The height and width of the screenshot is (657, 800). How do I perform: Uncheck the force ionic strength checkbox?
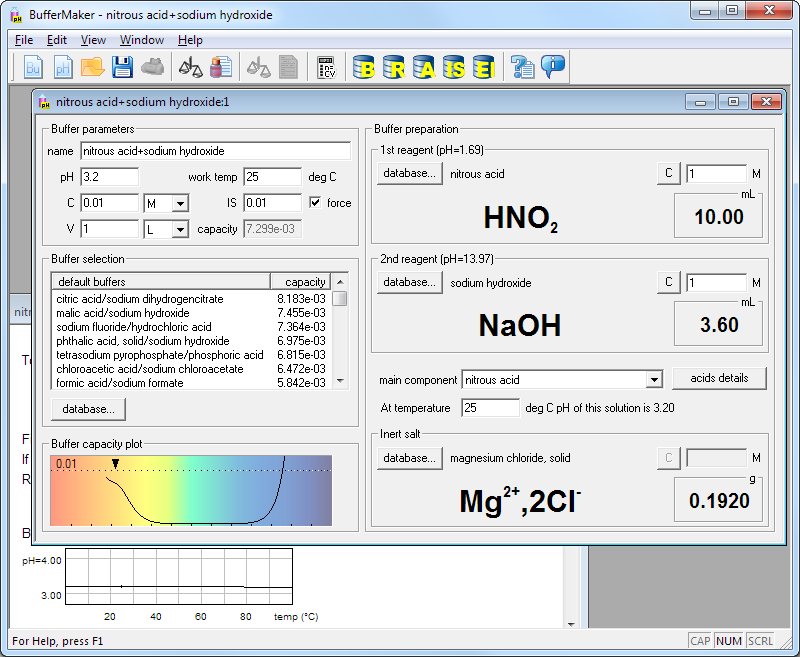[315, 203]
